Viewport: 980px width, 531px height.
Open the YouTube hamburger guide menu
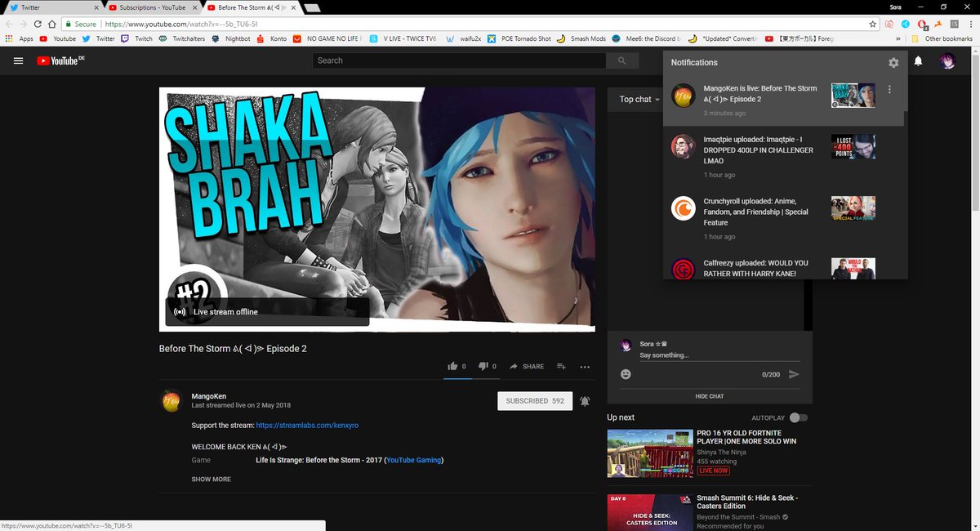(x=18, y=60)
